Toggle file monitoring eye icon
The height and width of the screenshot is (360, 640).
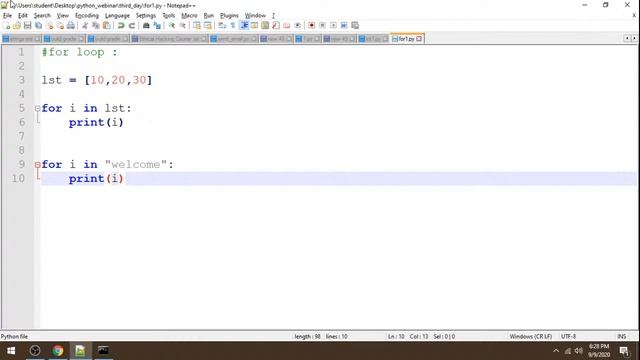point(298,25)
